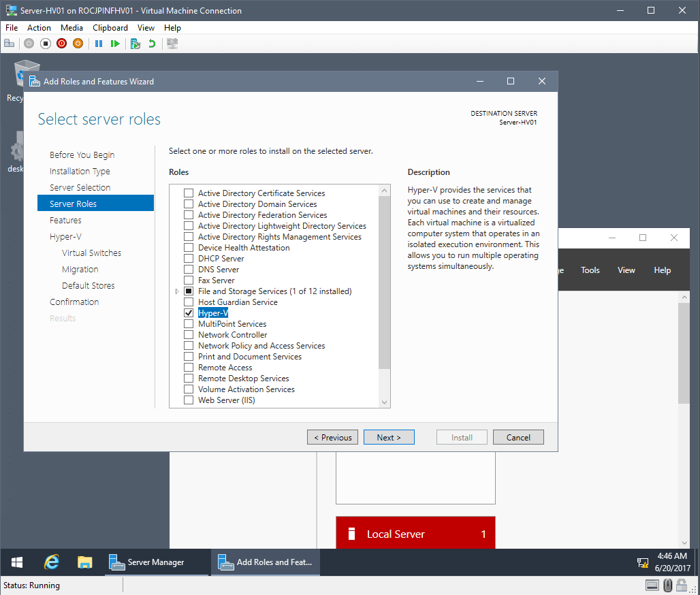Click the red Shut Down toolbar icon
The height and width of the screenshot is (595, 700).
61,44
